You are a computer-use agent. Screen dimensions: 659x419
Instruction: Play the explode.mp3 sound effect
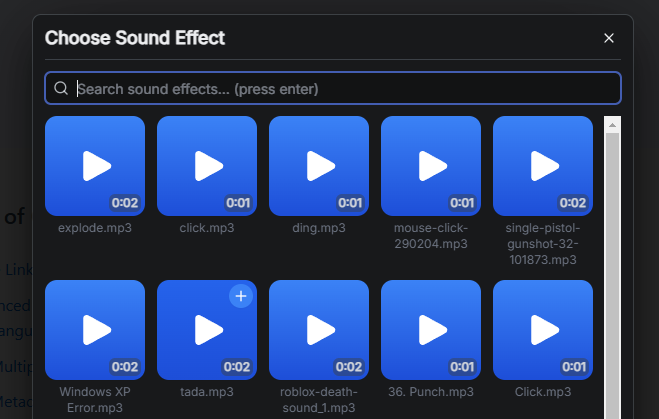(95, 165)
